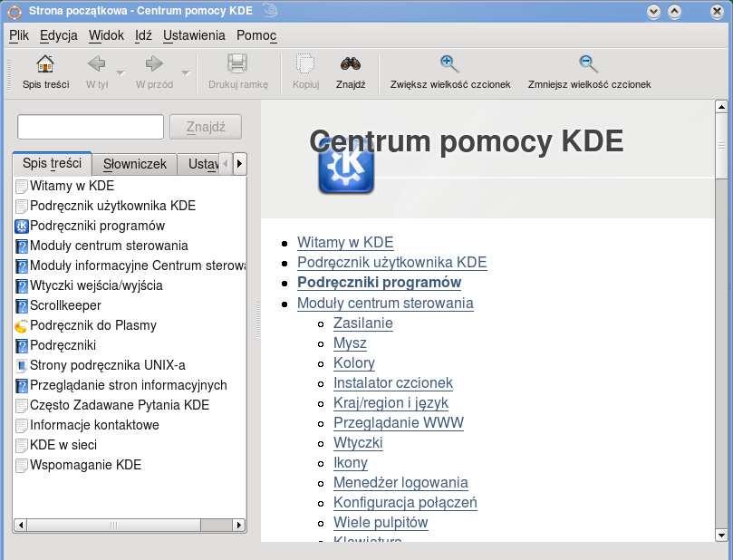The height and width of the screenshot is (560, 733).
Task: Follow the Witamy w KDE link
Action: [x=345, y=243]
